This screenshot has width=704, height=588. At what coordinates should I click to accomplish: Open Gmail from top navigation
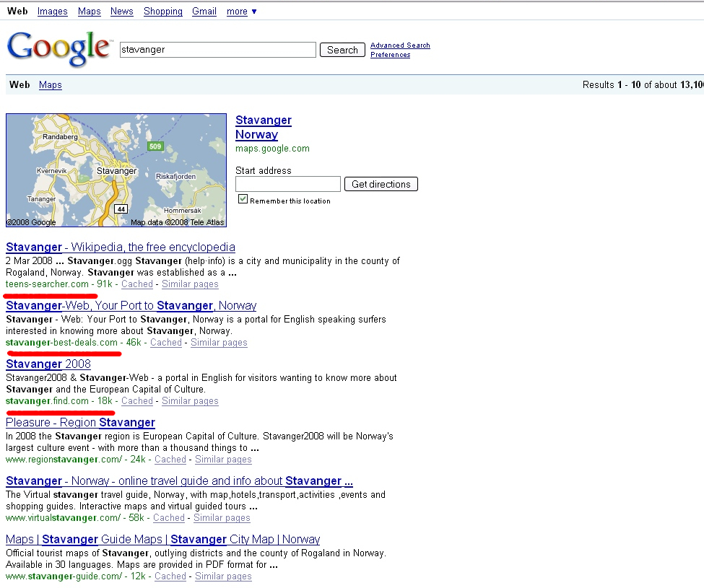pos(204,12)
